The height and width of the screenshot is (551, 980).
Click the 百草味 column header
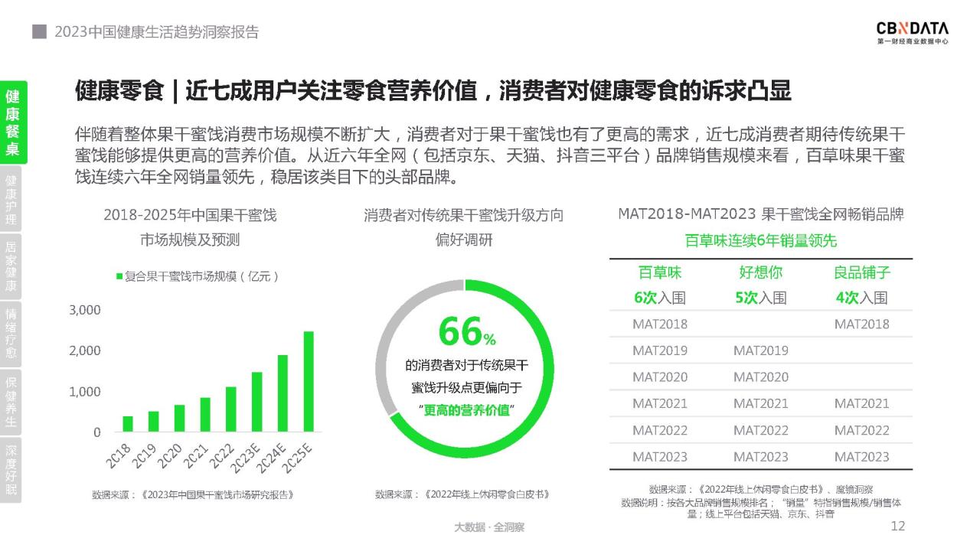[660, 272]
